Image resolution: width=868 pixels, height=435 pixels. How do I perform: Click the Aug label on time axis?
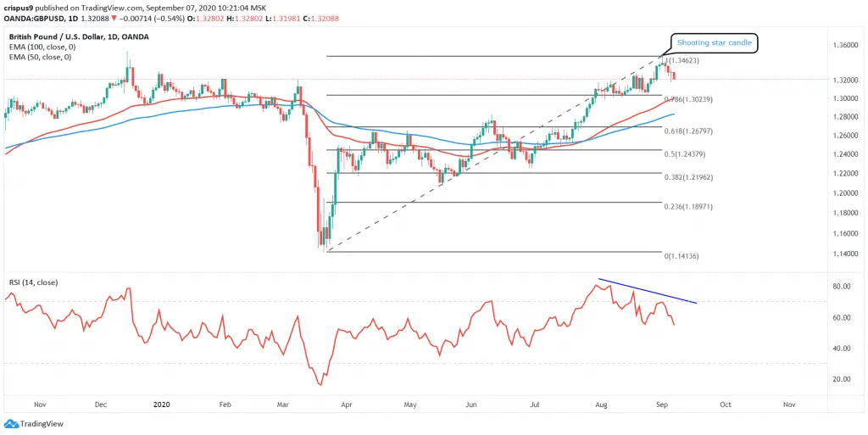(x=602, y=404)
